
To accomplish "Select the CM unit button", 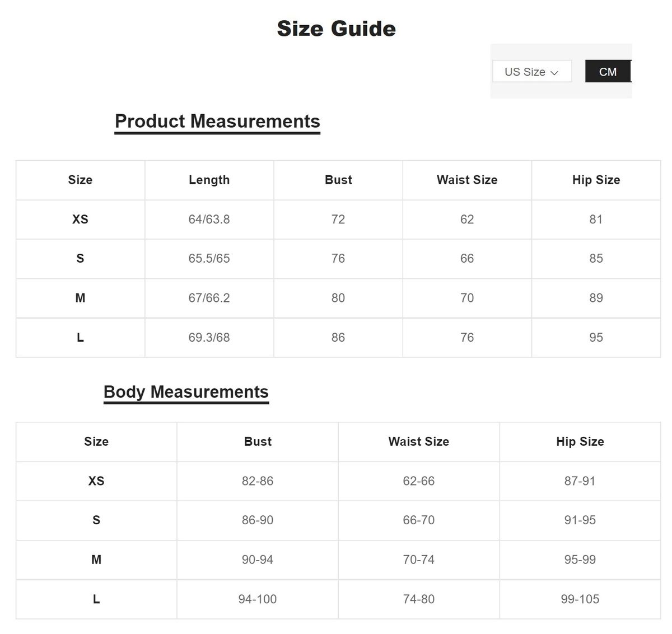I will coord(608,72).
